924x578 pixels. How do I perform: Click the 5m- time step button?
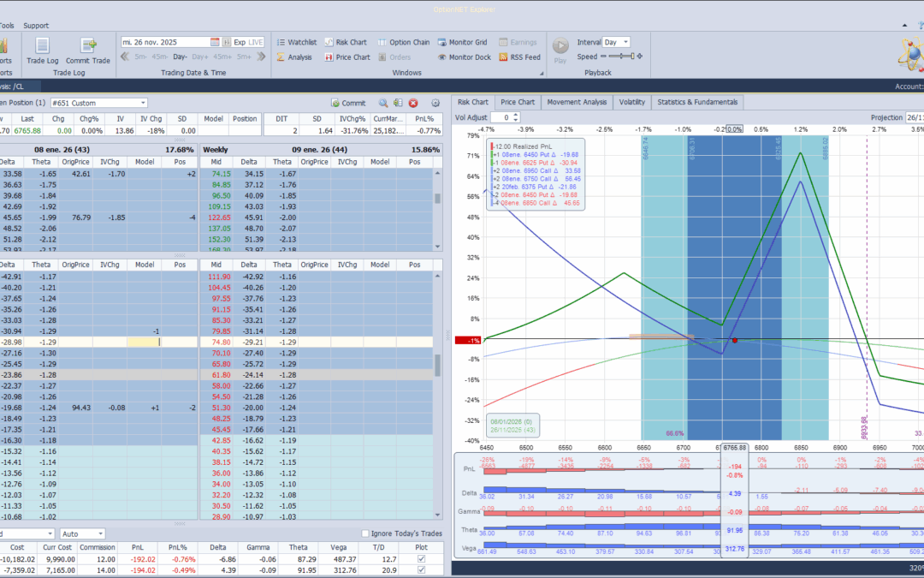coord(141,57)
